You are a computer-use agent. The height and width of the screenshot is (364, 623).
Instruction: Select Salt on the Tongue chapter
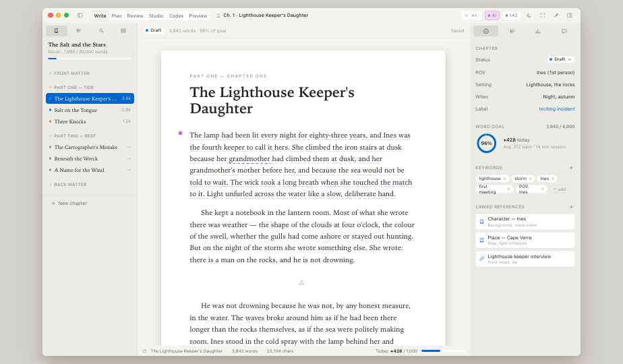click(x=90, y=110)
